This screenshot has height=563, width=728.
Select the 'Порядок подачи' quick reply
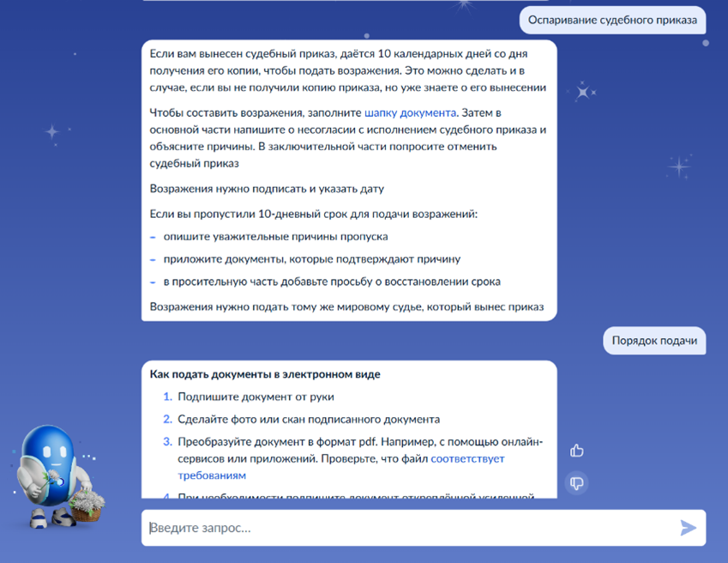tap(654, 341)
